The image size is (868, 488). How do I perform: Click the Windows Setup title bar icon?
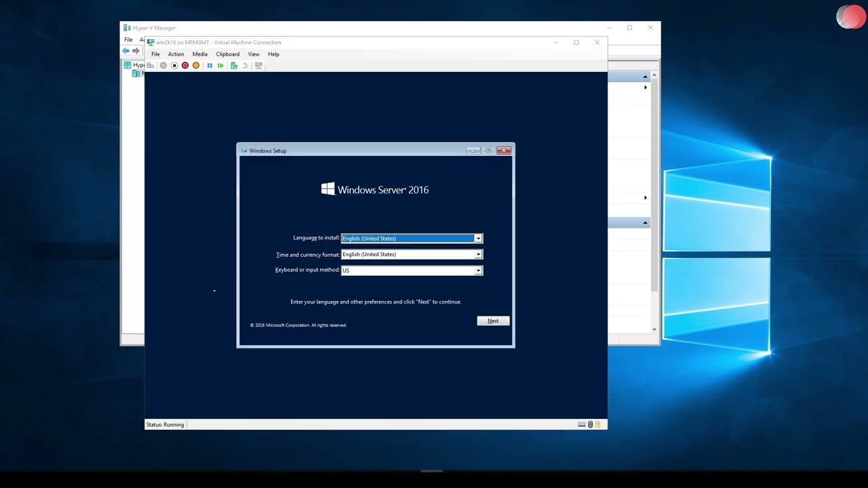[x=244, y=150]
